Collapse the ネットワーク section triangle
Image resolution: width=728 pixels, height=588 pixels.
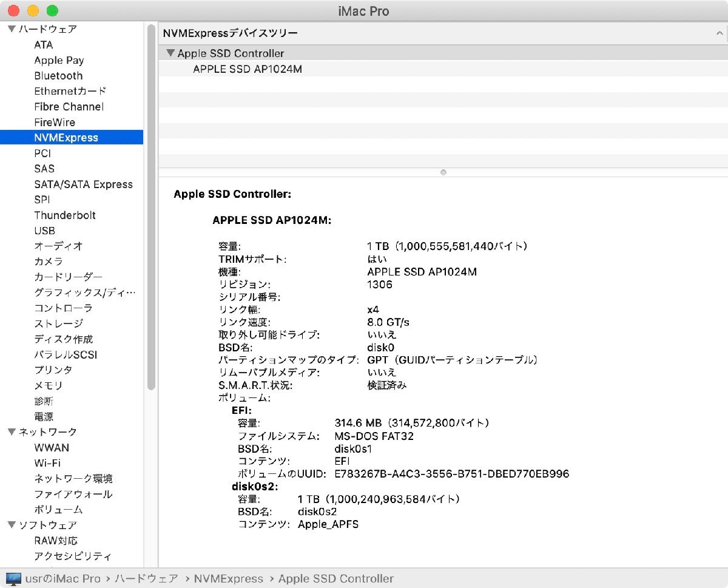coord(12,432)
